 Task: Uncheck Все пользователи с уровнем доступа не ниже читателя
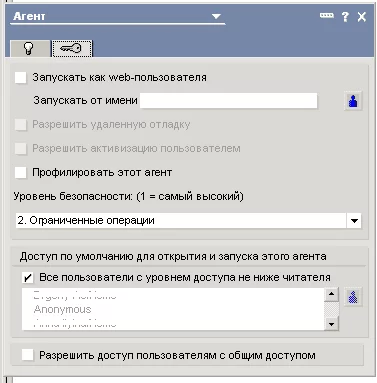pyautogui.click(x=28, y=278)
